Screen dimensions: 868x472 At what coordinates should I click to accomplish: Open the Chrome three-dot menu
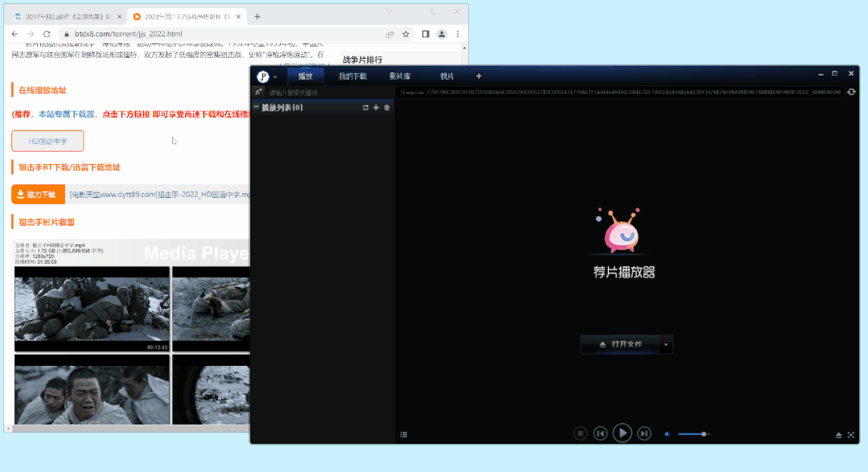457,34
